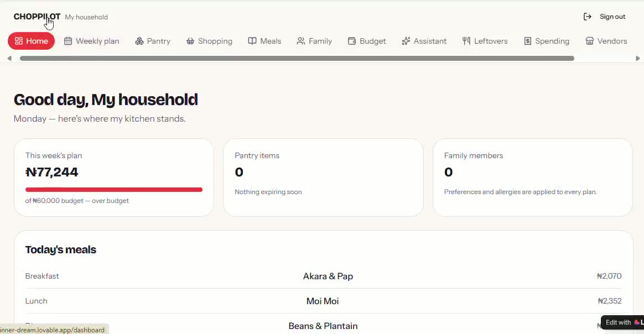Screen dimensions: 644x334
Task: Select the Home tab label
Action: [37, 41]
